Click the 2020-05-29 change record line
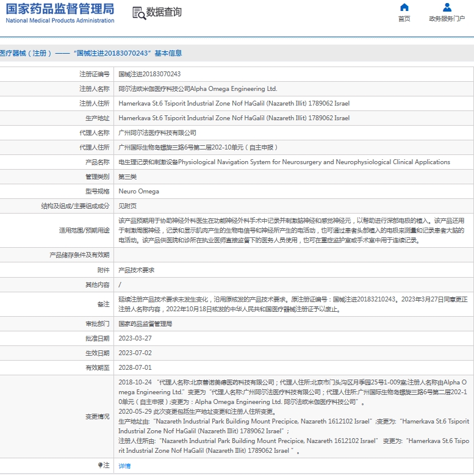The width and height of the screenshot is (474, 476). (197, 412)
